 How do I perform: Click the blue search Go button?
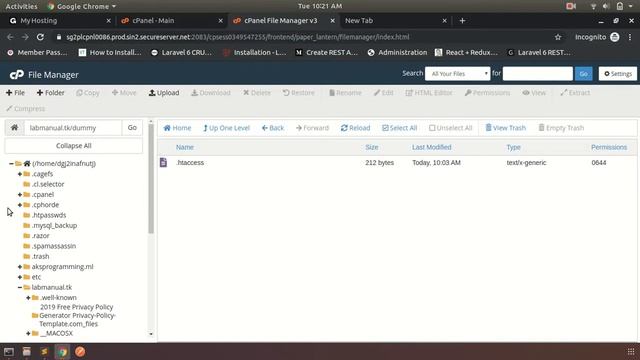(584, 74)
